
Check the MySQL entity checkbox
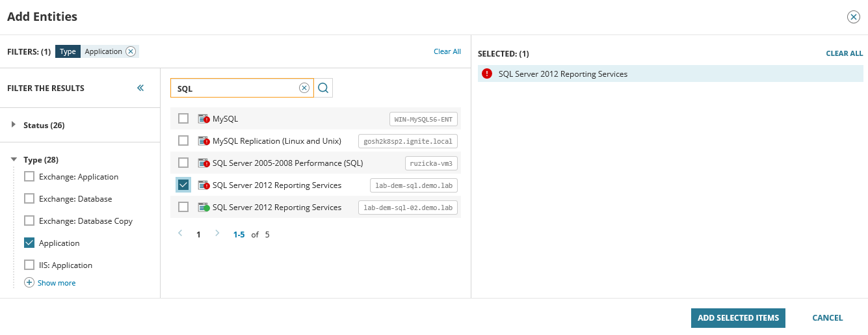tap(183, 118)
